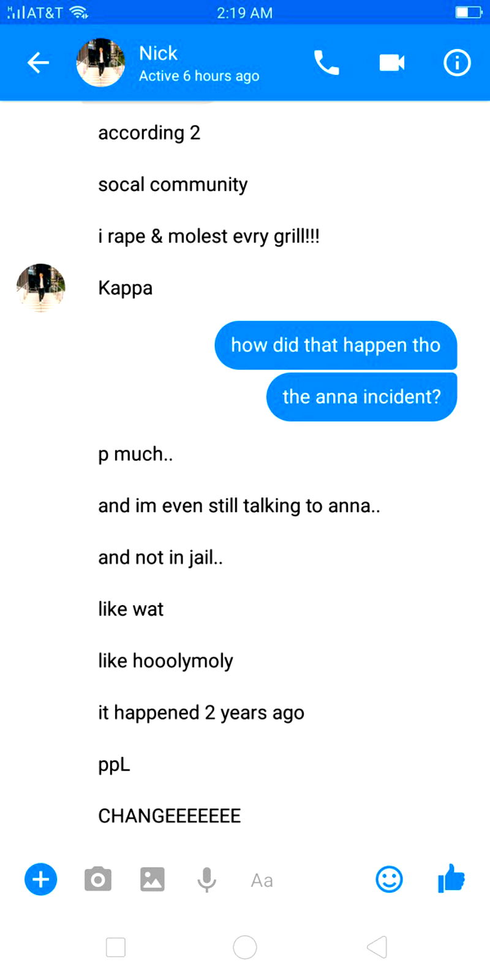The height and width of the screenshot is (980, 490).
Task: Open Nick's profile picture in header
Action: point(100,62)
